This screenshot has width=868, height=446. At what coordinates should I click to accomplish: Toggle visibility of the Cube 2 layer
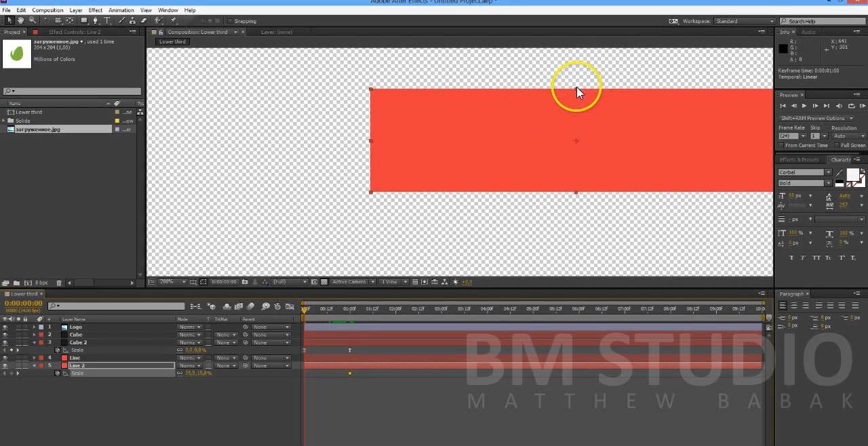(5, 342)
